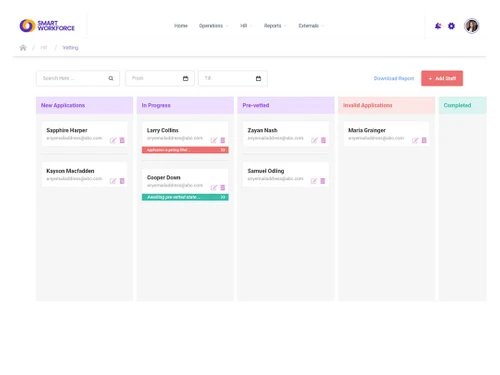Click Larry Collins' red status label text

pos(169,150)
